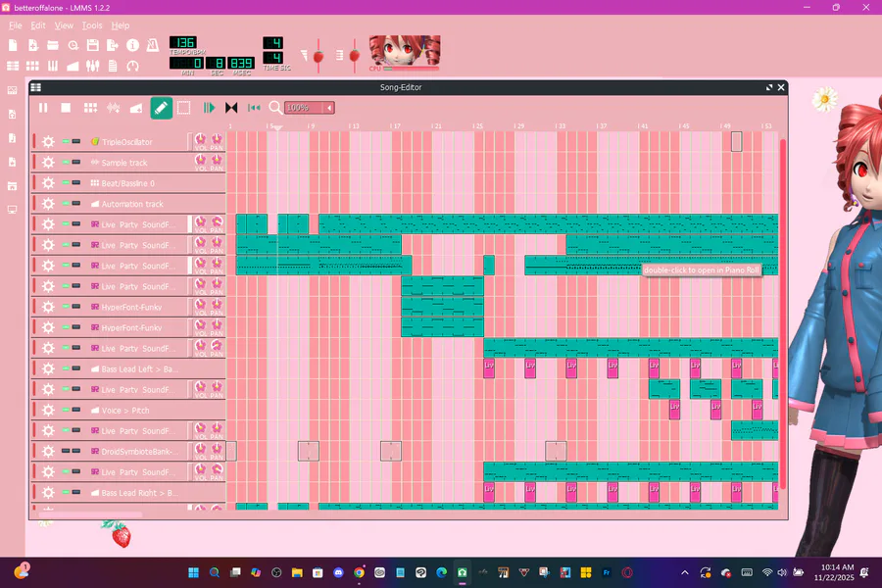The image size is (882, 588).
Task: Mute the TripleOscillator track
Action: (x=66, y=141)
